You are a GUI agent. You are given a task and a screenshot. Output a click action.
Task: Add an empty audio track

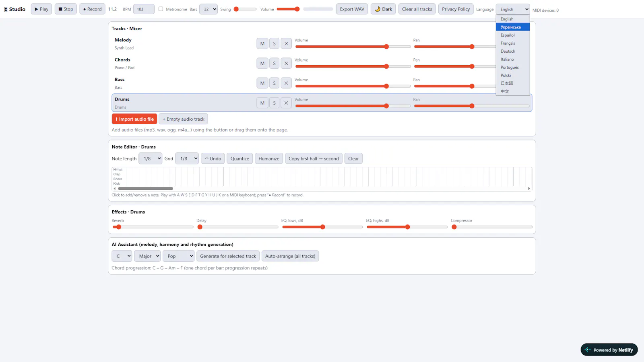184,119
